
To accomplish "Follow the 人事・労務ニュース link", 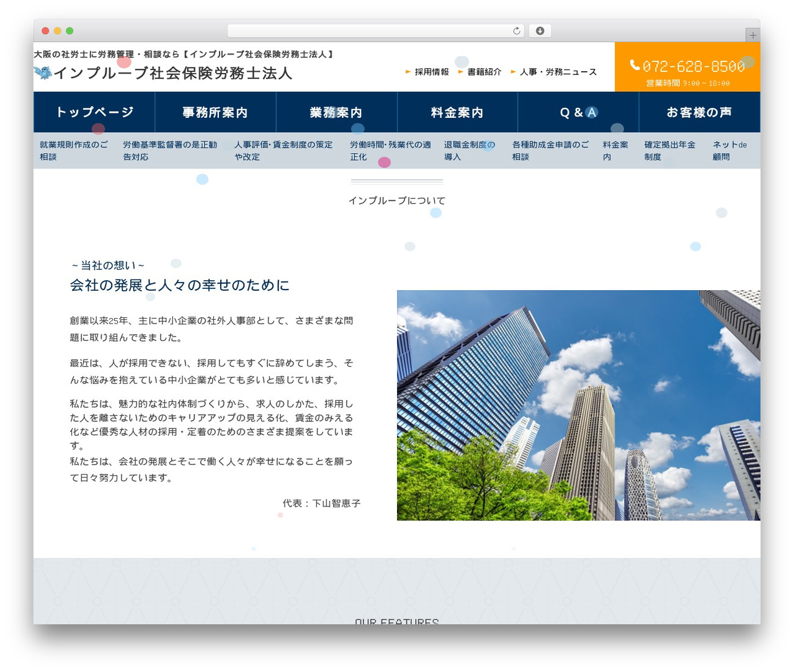I will pos(558,72).
